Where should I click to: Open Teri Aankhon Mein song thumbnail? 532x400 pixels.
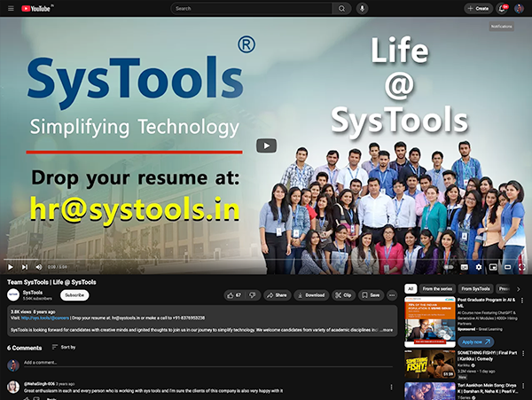tap(430, 391)
